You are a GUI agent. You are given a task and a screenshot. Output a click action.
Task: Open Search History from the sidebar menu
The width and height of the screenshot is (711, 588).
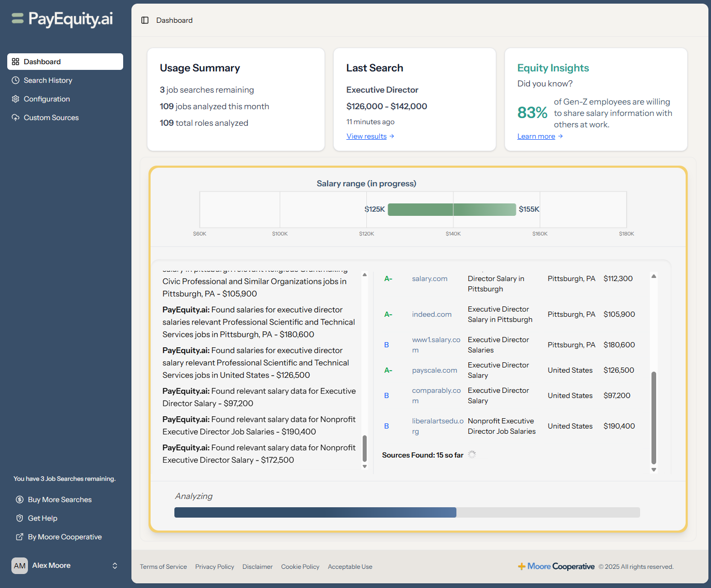(48, 80)
